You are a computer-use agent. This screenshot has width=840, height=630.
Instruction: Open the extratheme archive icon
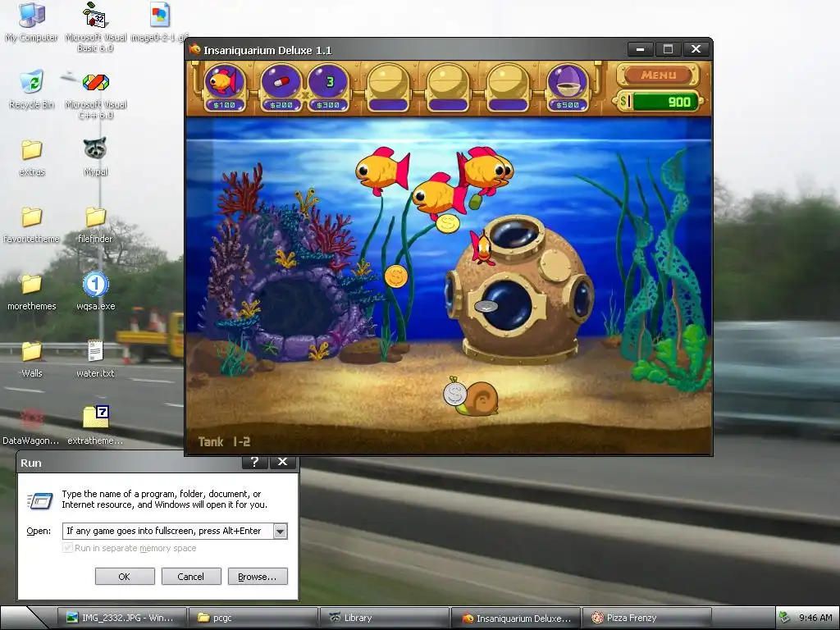tap(95, 427)
